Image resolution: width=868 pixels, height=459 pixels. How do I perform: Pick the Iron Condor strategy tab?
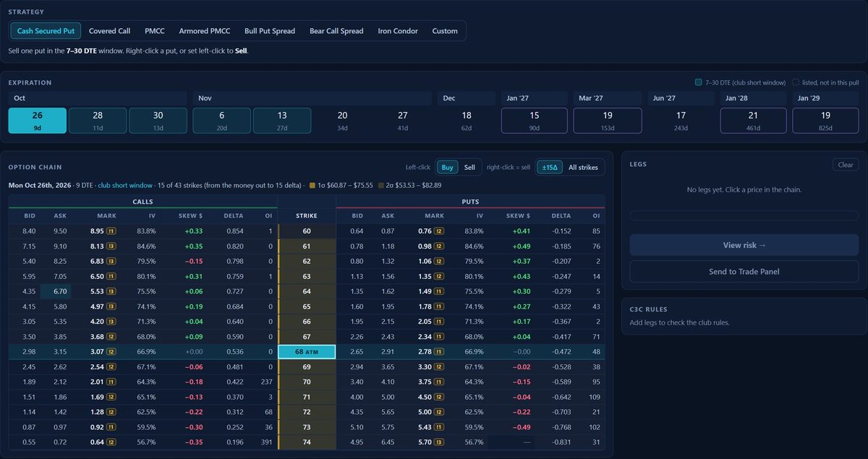398,31
